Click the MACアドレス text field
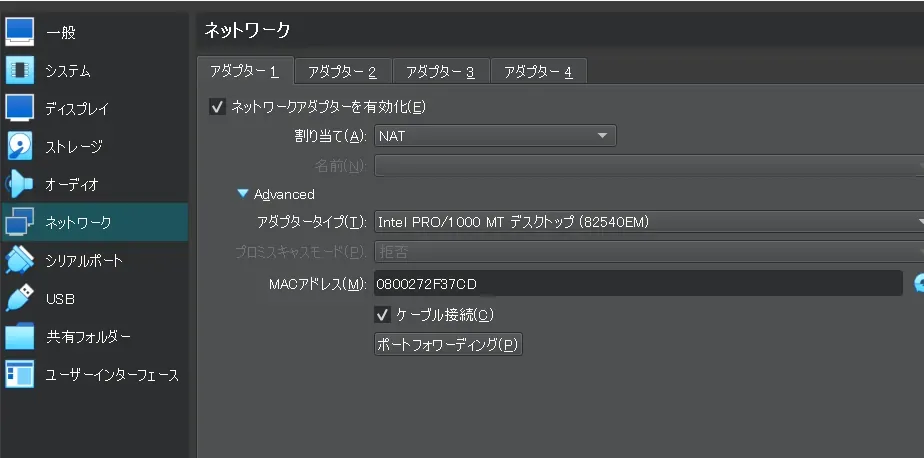This screenshot has height=458, width=924. [638, 284]
